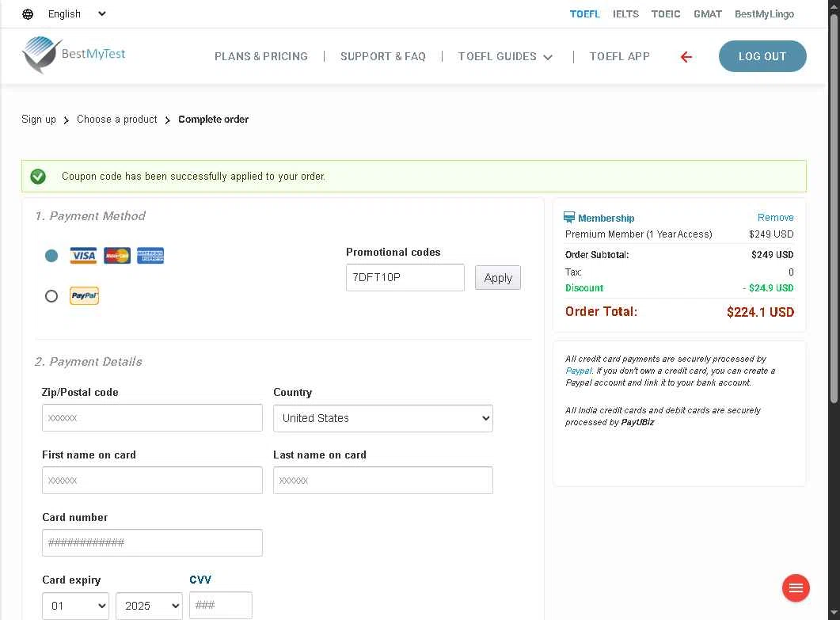Viewport: 840px width, 620px height.
Task: Focus the Card number field
Action: (x=152, y=543)
